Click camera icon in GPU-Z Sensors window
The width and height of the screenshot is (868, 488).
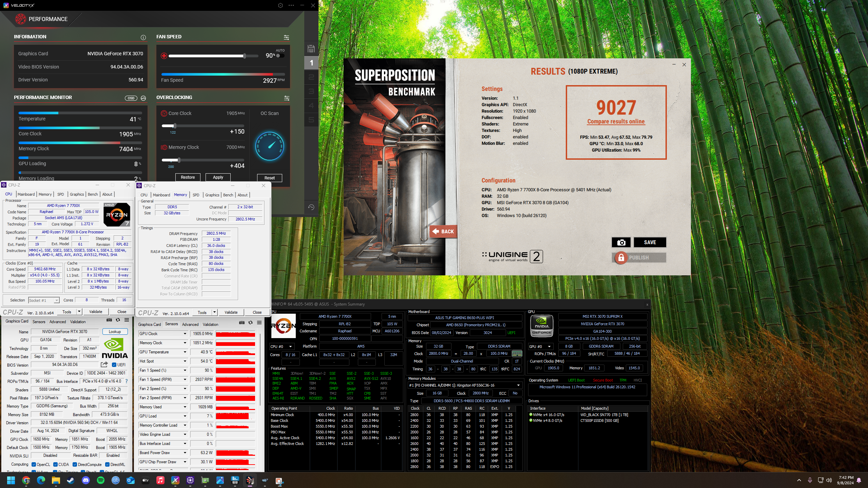click(242, 323)
